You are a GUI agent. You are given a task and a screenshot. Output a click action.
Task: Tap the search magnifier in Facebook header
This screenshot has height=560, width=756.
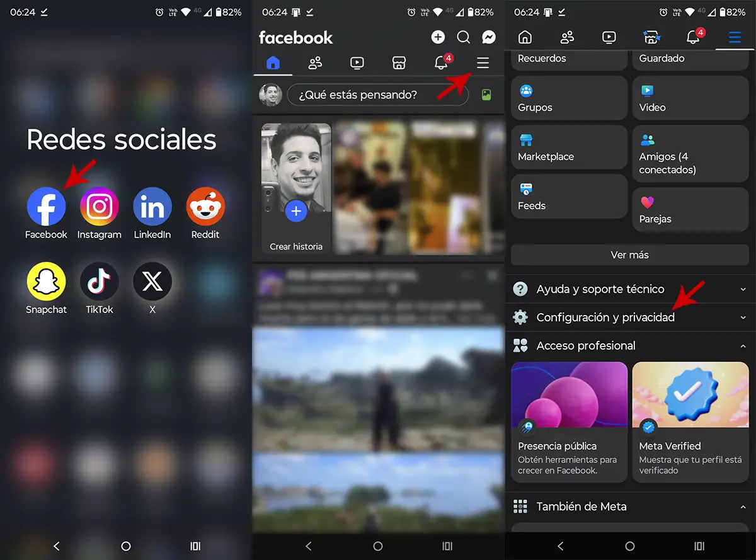point(463,38)
